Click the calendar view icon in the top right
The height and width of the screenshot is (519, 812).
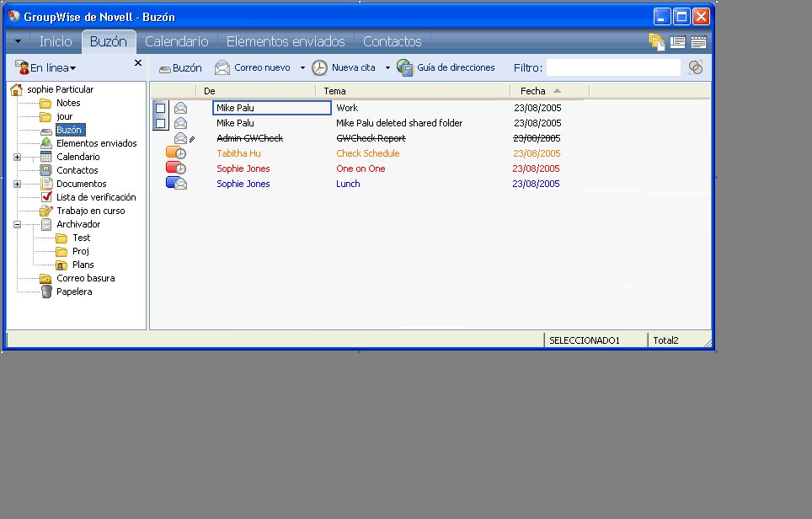(x=698, y=42)
